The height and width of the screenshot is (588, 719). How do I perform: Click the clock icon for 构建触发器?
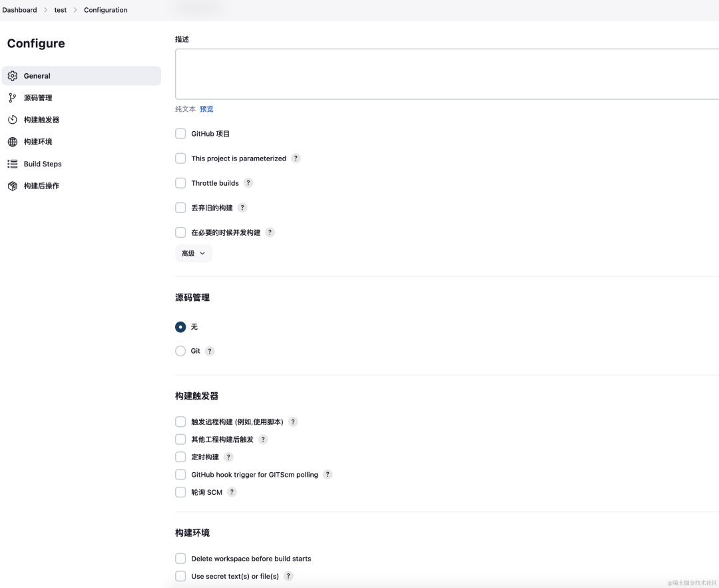coord(13,120)
